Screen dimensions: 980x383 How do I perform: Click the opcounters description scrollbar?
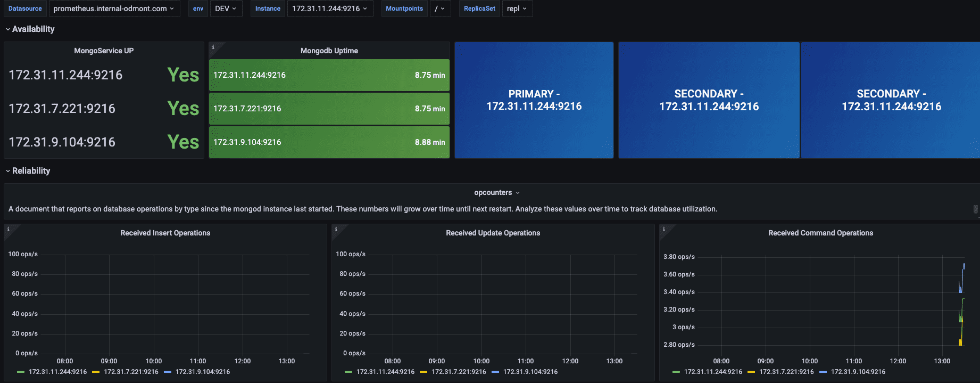pyautogui.click(x=975, y=209)
